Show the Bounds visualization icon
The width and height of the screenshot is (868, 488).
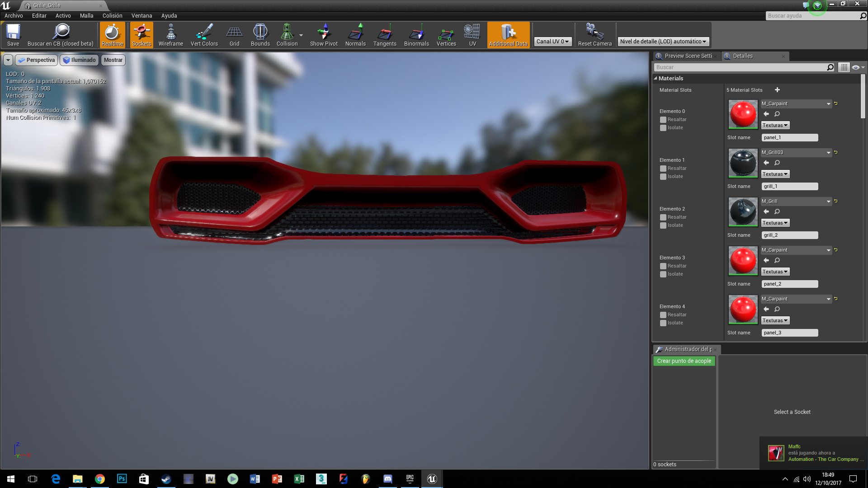(x=260, y=35)
